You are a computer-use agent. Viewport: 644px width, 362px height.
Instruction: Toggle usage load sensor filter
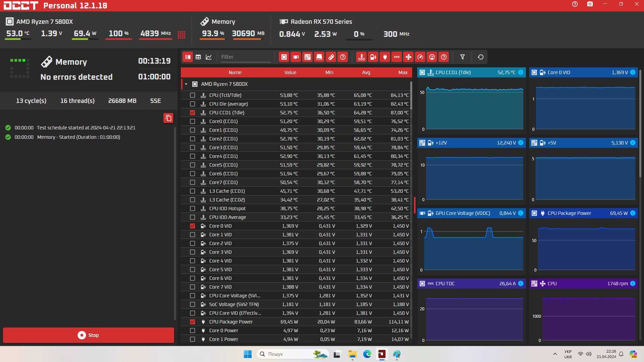pos(432,57)
